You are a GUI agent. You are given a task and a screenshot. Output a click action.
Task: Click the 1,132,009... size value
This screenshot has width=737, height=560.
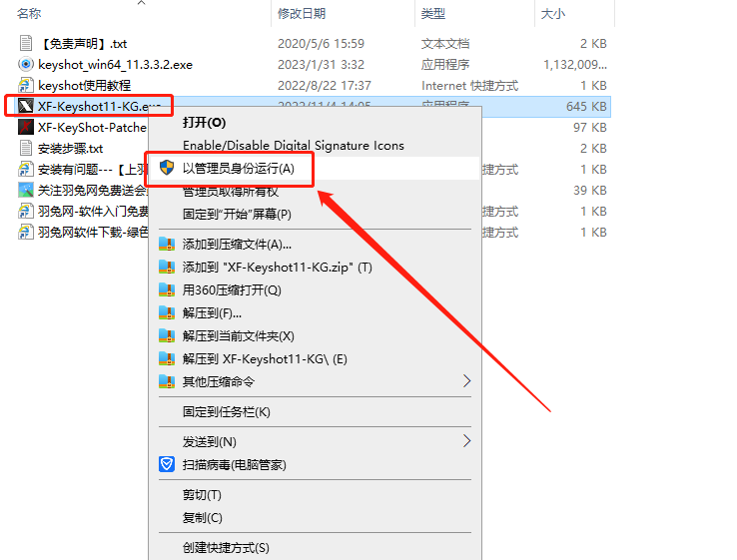[x=575, y=64]
